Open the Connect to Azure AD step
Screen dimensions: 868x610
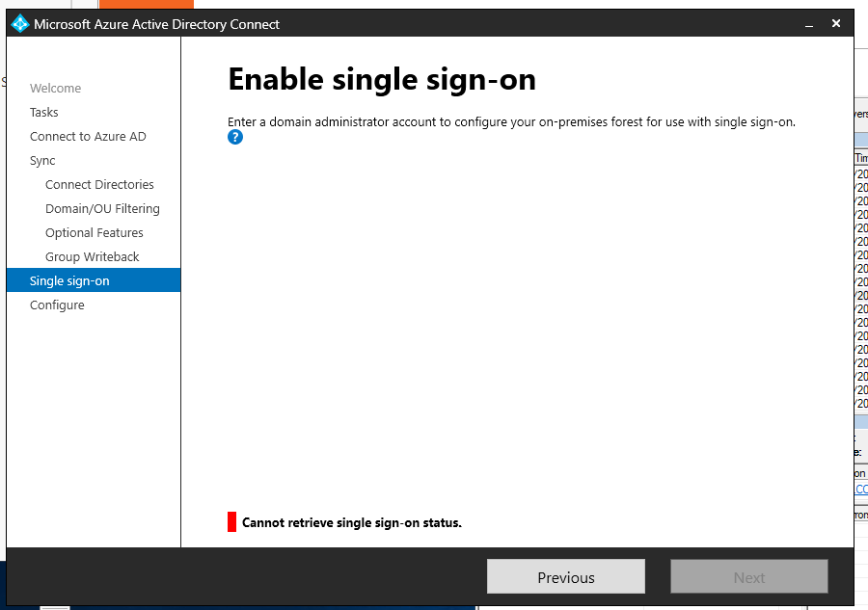point(88,137)
